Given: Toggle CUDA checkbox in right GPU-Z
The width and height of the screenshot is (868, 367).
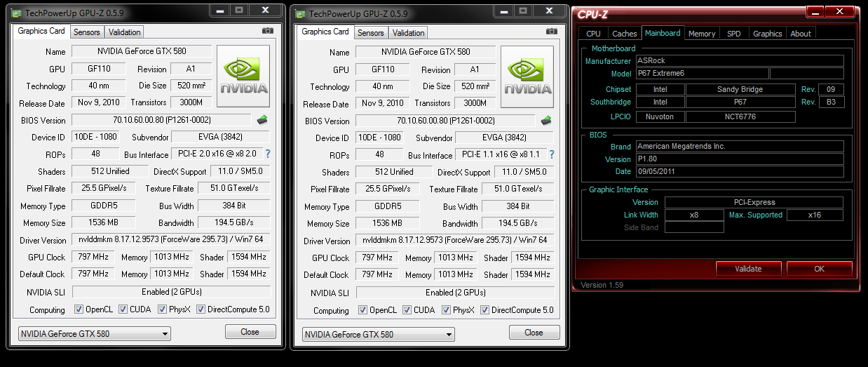Looking at the screenshot, I should pos(407,310).
